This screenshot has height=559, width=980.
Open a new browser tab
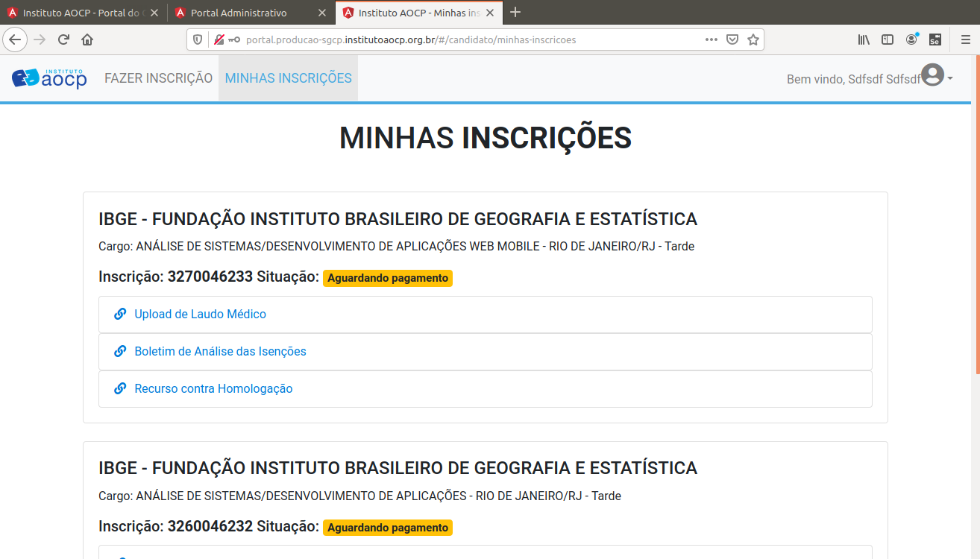click(515, 12)
